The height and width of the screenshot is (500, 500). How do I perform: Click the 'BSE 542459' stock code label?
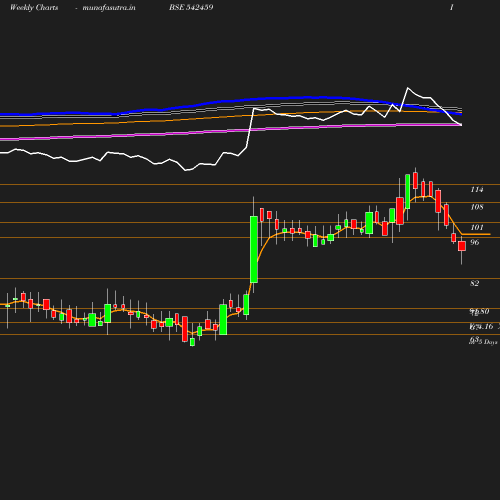[191, 7]
